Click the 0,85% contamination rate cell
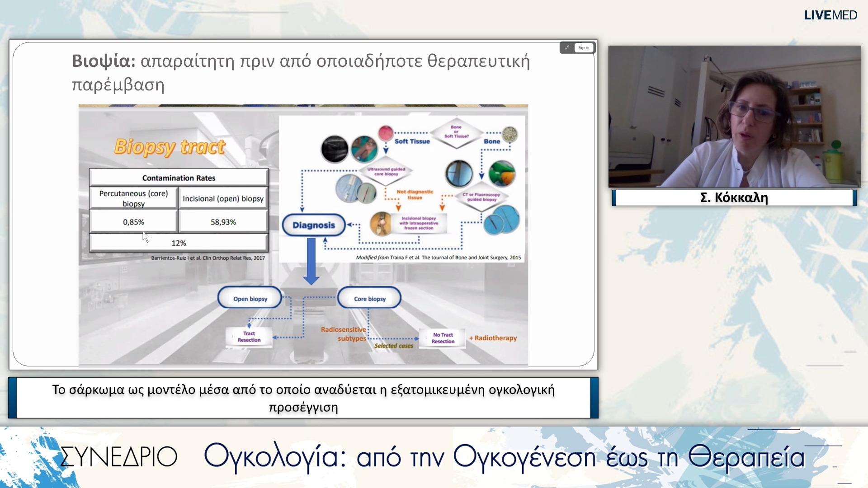Image resolution: width=868 pixels, height=488 pixels. point(133,222)
